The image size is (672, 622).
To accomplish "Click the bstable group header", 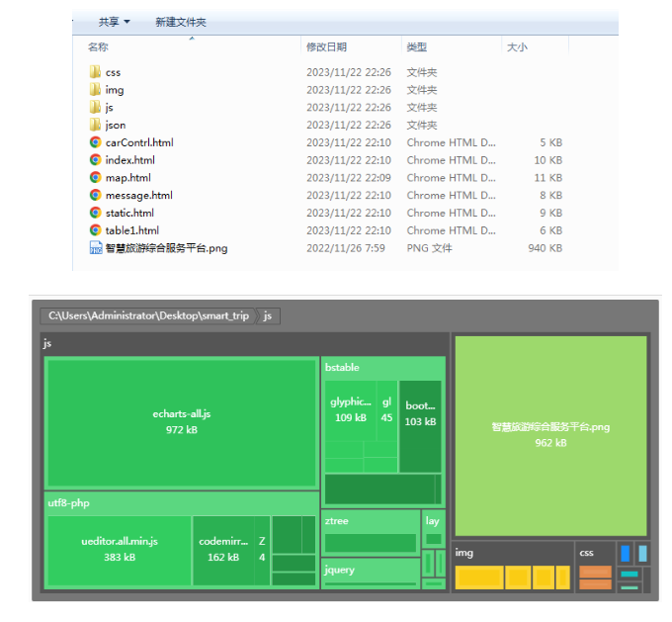I will [x=342, y=367].
